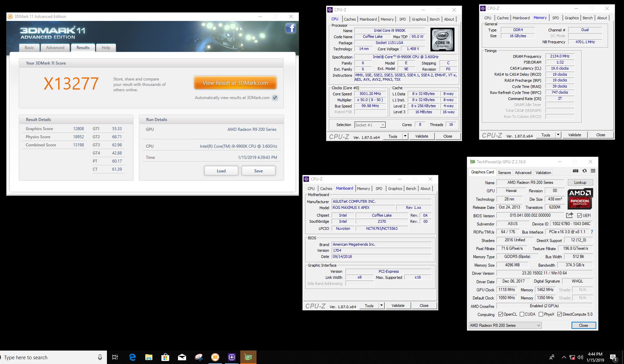Viewport: 624px width, 364px height.
Task: Open Task View from the taskbar
Action: point(115,357)
